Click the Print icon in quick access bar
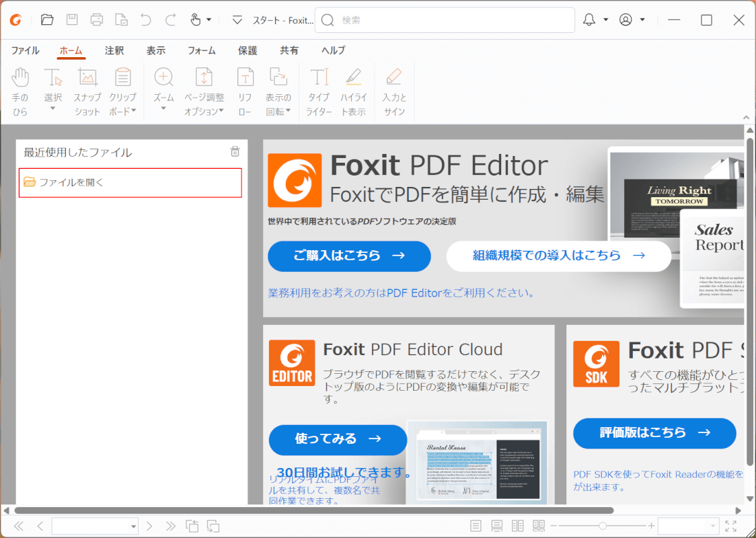The image size is (756, 538). pos(97,20)
